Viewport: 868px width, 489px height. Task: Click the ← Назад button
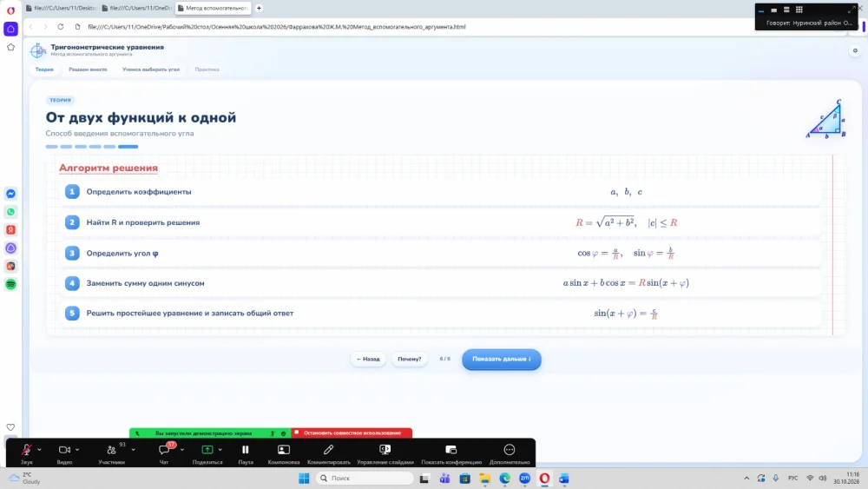[368, 359]
